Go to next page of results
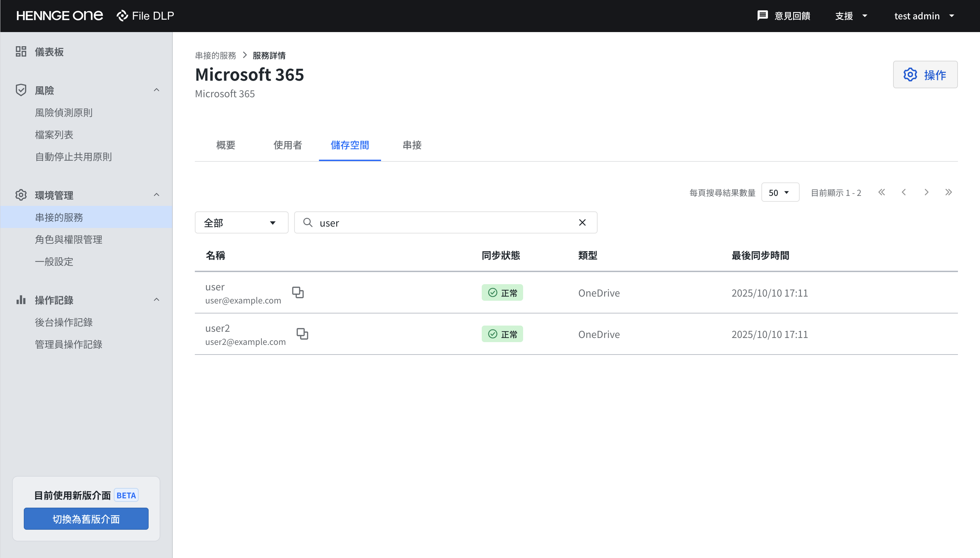 click(926, 192)
